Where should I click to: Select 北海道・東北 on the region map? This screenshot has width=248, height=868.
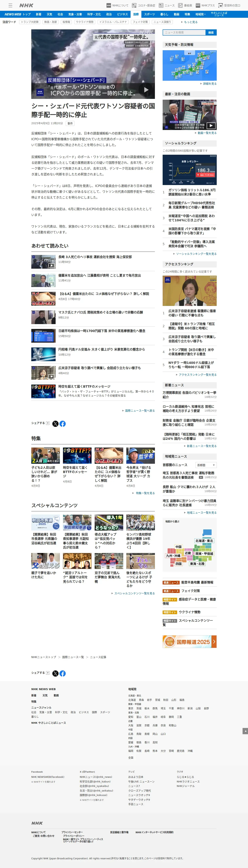pos(204,541)
